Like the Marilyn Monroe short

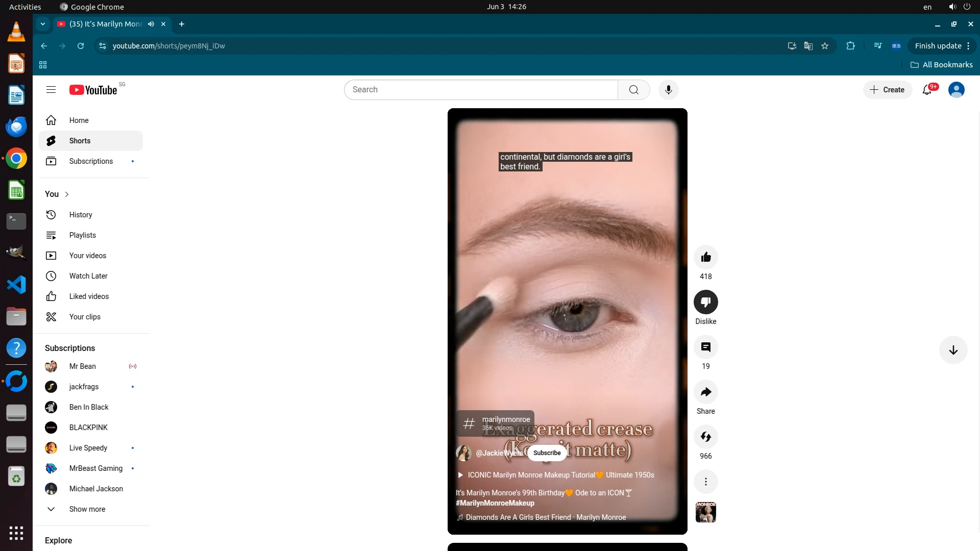(x=705, y=257)
